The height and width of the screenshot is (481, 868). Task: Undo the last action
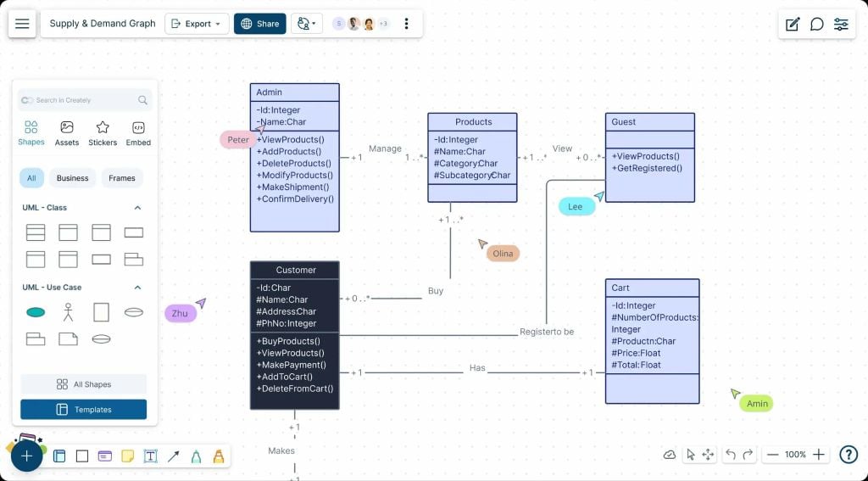pos(730,455)
